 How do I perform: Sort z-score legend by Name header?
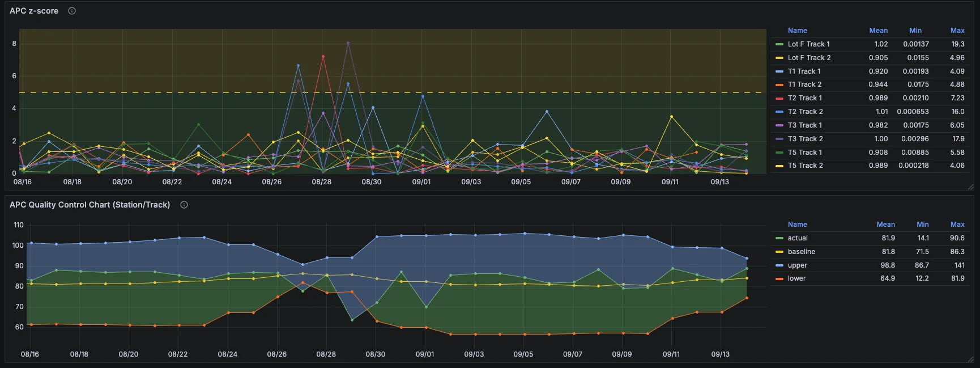797,31
